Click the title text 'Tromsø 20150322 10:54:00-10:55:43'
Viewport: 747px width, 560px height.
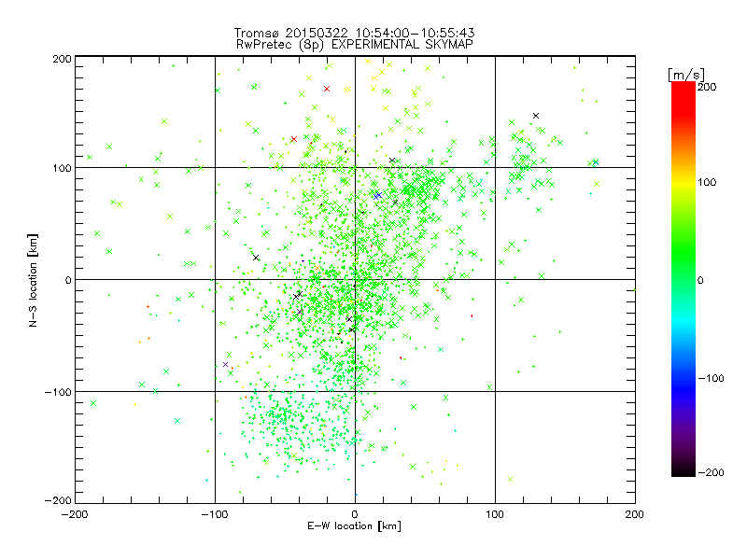point(354,33)
